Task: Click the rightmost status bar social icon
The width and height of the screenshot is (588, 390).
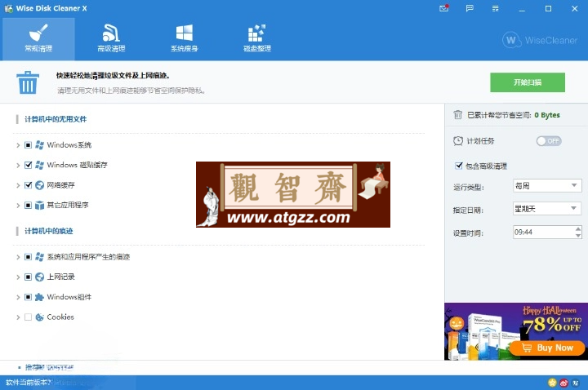Action: [x=576, y=383]
